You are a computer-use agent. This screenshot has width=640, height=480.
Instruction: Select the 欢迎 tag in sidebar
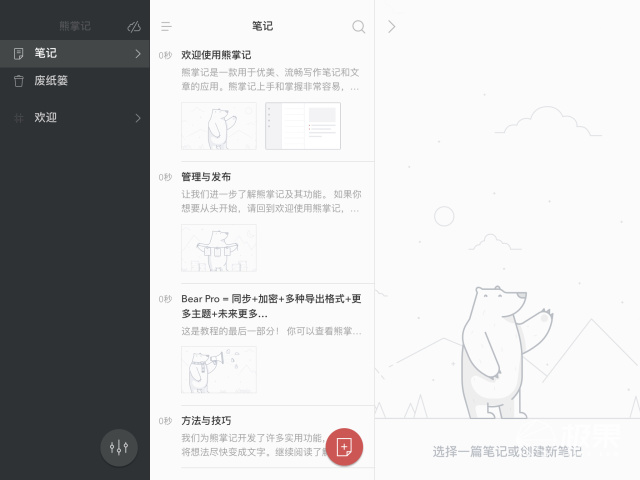pyautogui.click(x=75, y=118)
